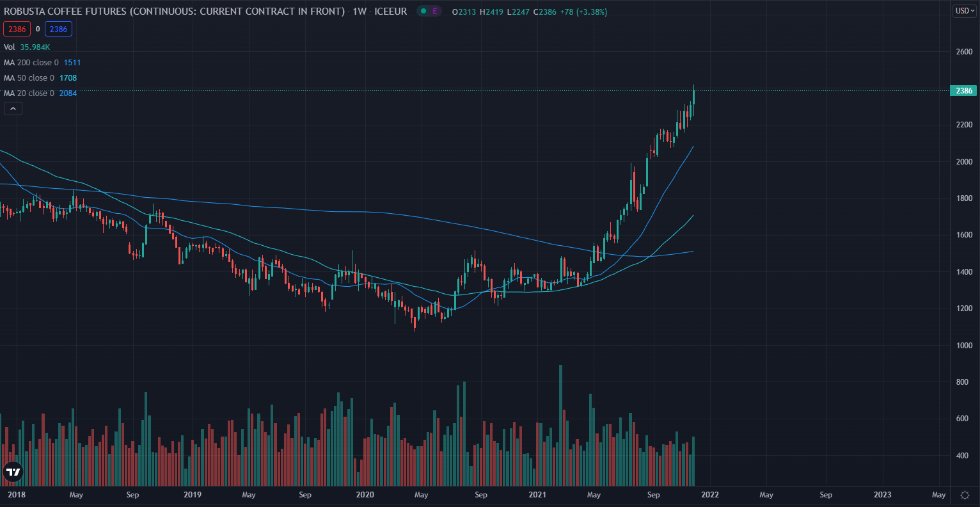980x507 pixels.
Task: Click the blue 2386 buy price button
Action: coord(58,29)
